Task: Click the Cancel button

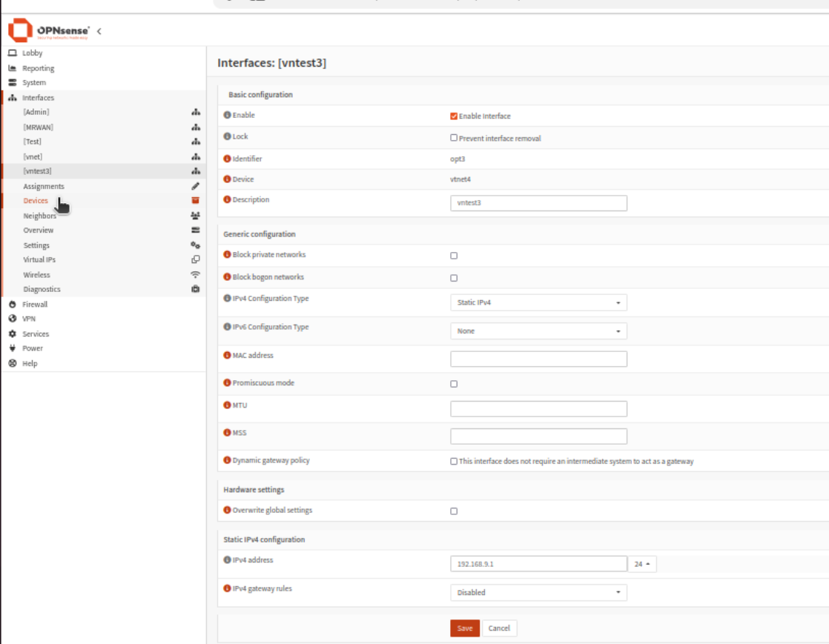Action: click(x=499, y=628)
